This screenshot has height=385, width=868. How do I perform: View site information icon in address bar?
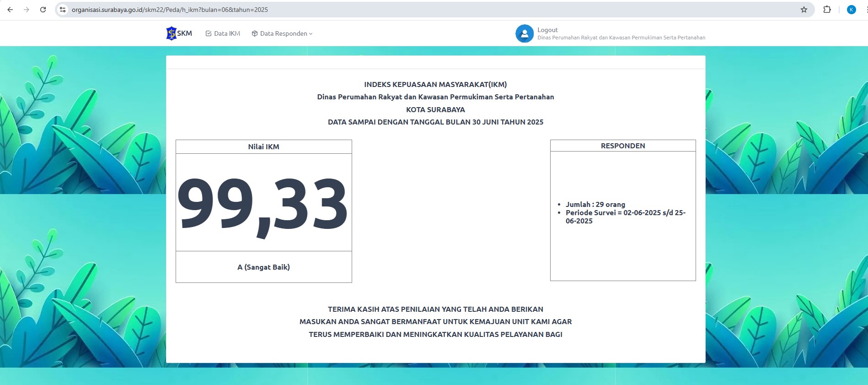point(63,10)
